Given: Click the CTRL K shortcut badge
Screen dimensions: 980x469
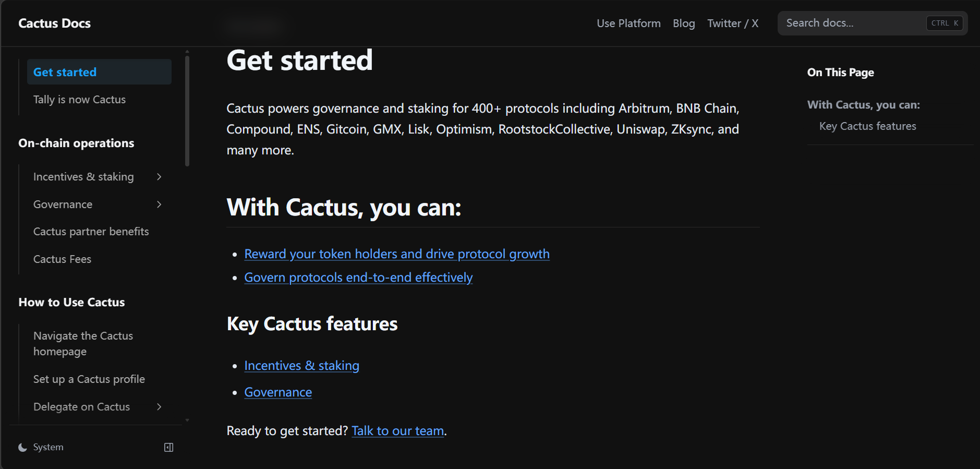Looking at the screenshot, I should pos(945,23).
